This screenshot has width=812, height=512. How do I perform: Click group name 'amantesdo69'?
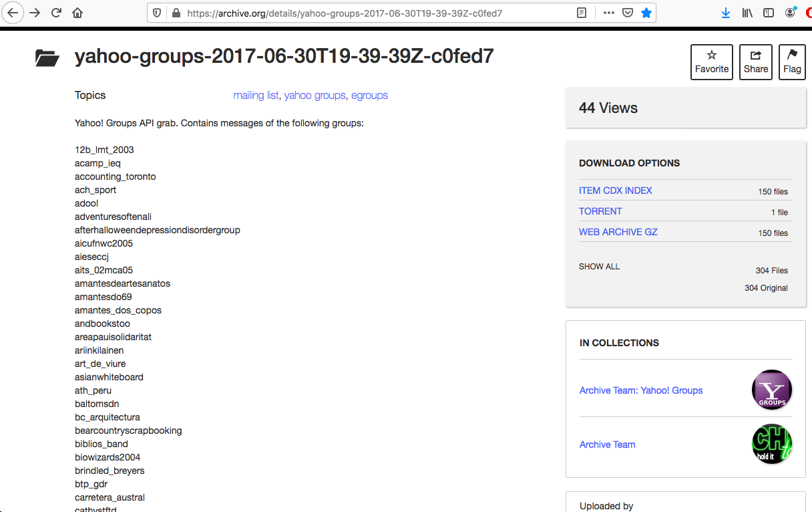tap(104, 297)
